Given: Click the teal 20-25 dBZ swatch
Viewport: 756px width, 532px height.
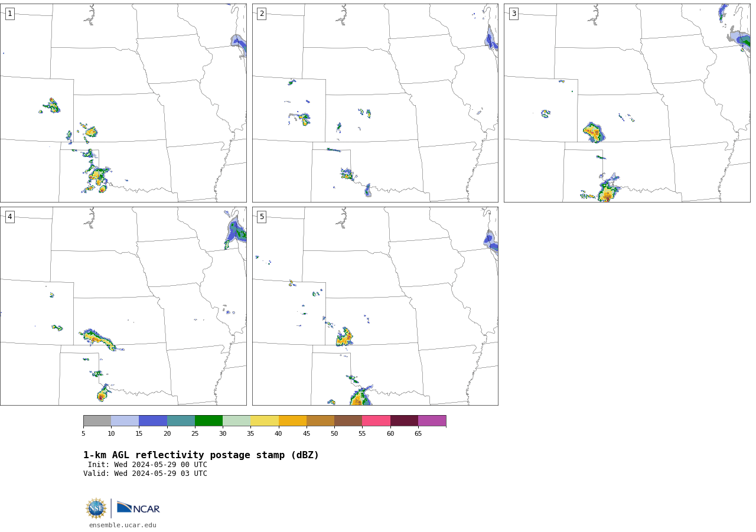Looking at the screenshot, I should click(x=181, y=421).
